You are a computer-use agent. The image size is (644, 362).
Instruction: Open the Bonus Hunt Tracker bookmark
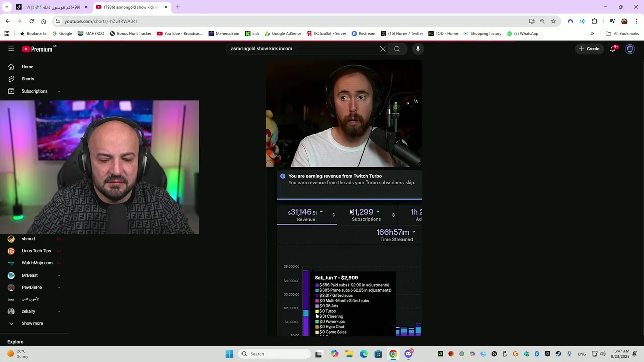(131, 34)
